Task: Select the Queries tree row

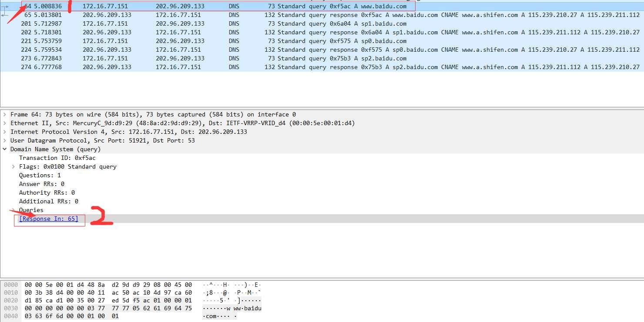Action: 322,210
